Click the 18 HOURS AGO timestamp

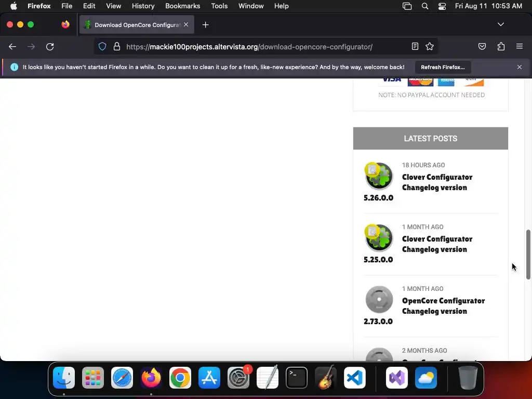(423, 165)
